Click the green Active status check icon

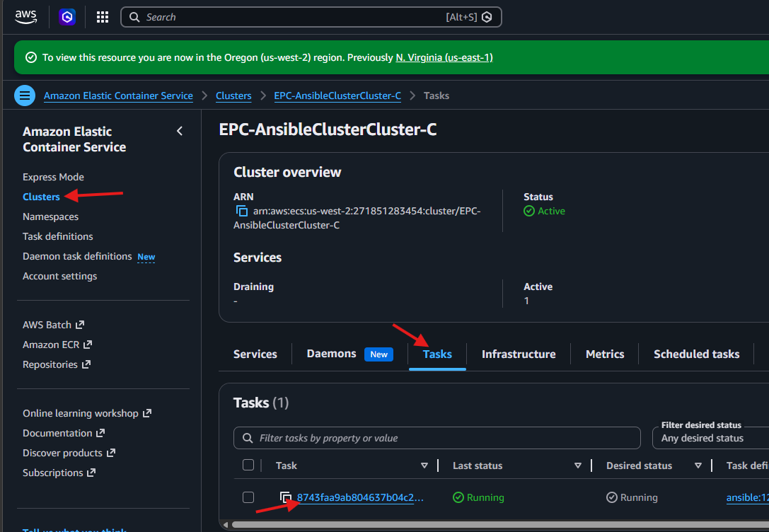tap(529, 211)
